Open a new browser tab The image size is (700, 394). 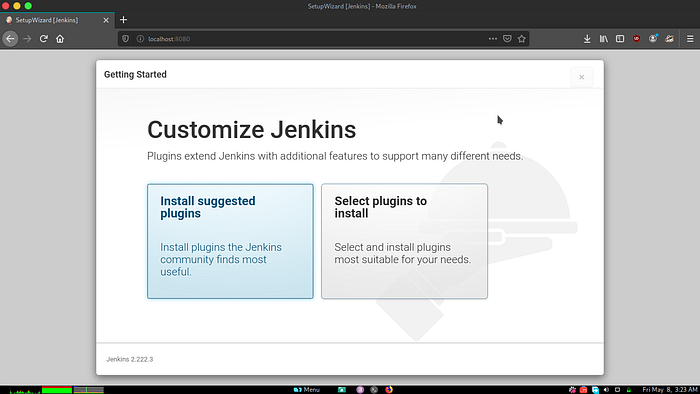pyautogui.click(x=124, y=20)
